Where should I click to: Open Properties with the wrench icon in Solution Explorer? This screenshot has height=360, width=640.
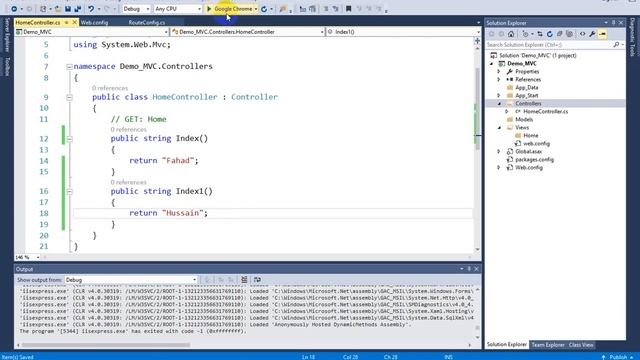tap(592, 34)
